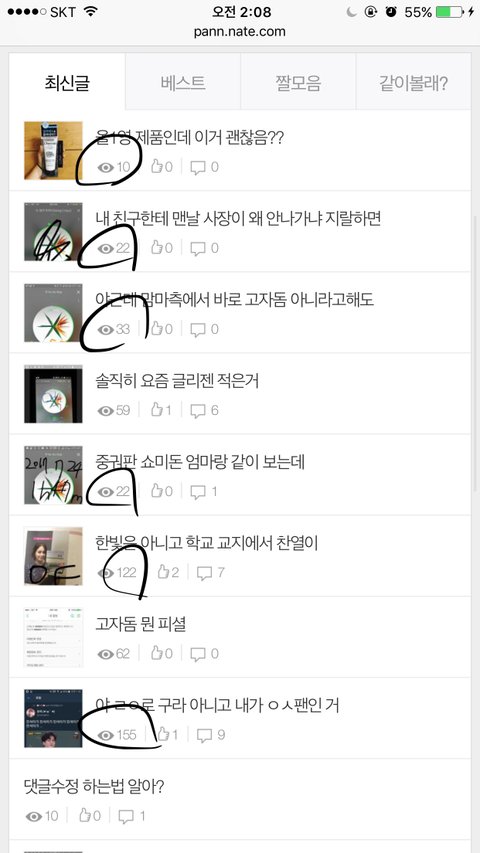Tap the thumbs-up icon on 댓글수정 하는법 알아?

85,815
